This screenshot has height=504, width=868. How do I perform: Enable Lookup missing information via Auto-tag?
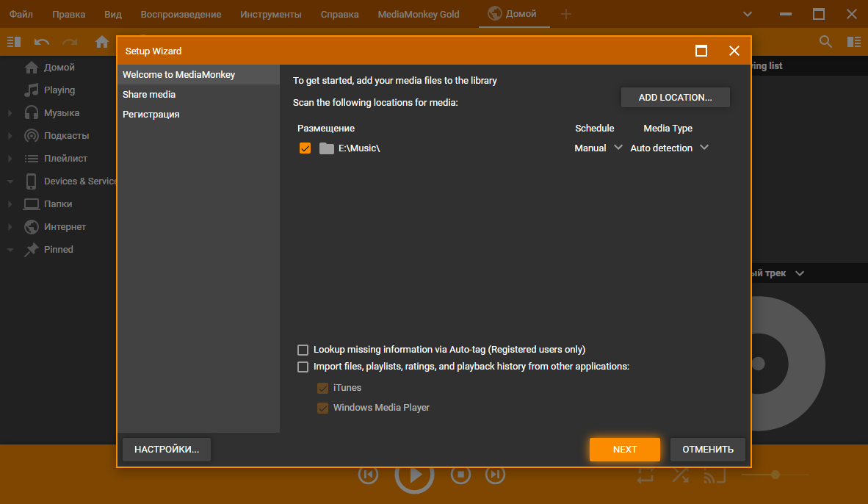tap(303, 350)
